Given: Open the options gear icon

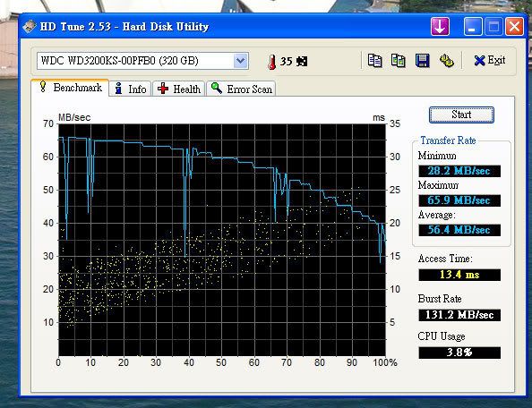Looking at the screenshot, I should click(x=447, y=61).
